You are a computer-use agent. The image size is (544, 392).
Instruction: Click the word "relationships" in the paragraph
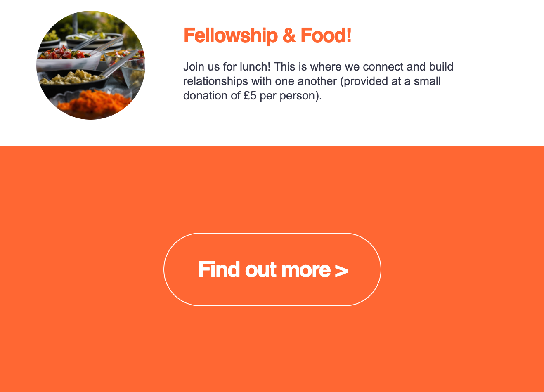[x=216, y=81]
